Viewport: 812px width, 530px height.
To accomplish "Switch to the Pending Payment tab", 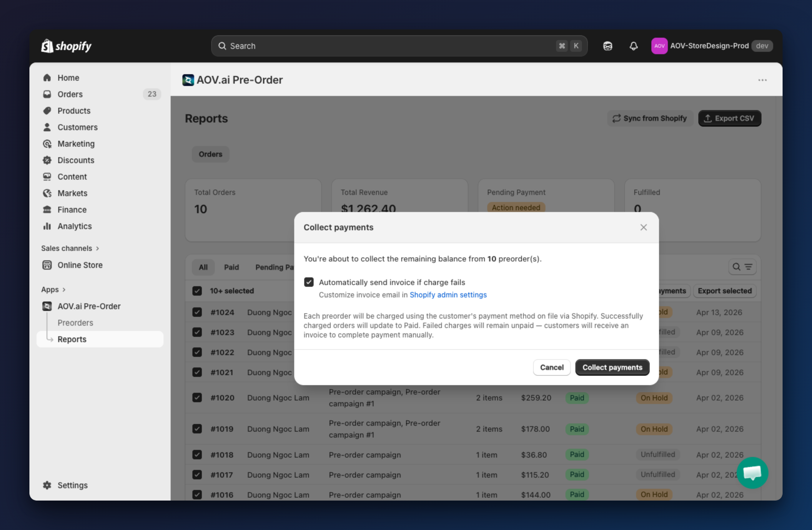I will (x=275, y=267).
